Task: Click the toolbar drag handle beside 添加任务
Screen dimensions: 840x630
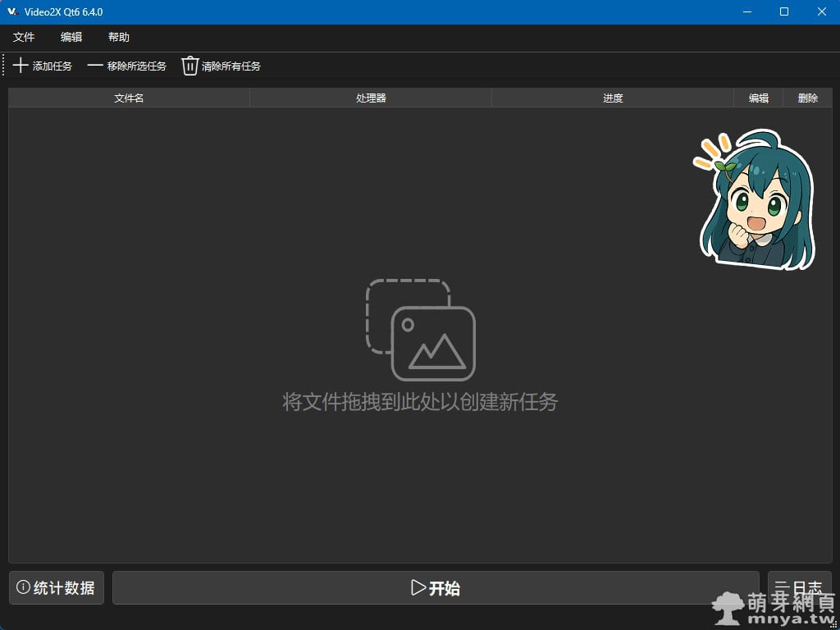Action: pos(4,66)
